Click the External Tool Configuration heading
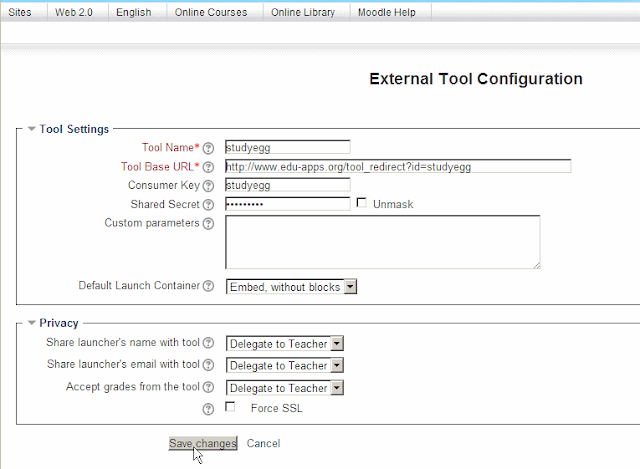 pyautogui.click(x=476, y=79)
